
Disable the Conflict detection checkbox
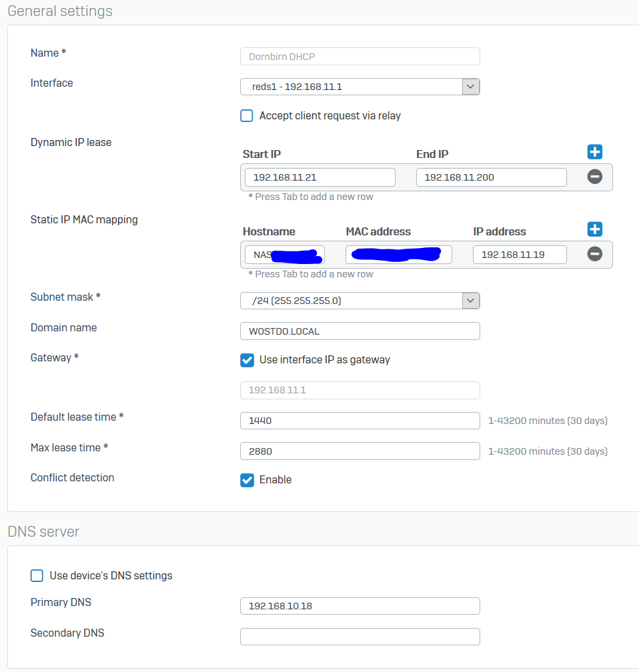click(x=247, y=480)
